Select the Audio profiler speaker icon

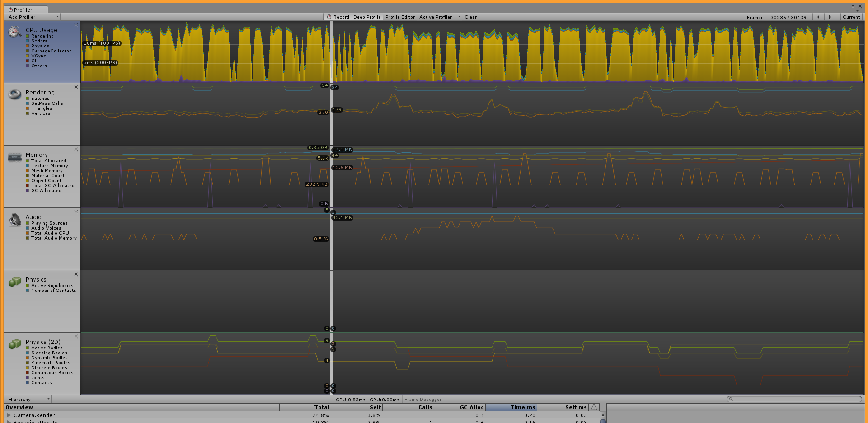[15, 220]
